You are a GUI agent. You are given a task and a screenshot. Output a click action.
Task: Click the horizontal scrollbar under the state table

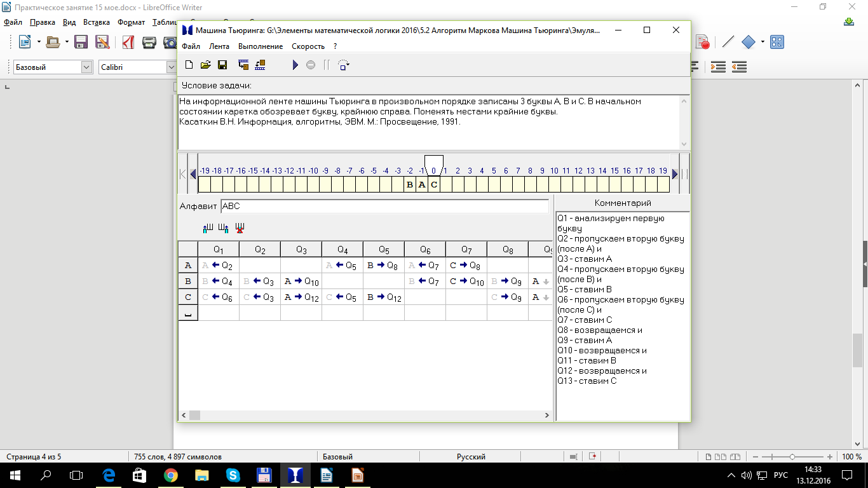366,415
